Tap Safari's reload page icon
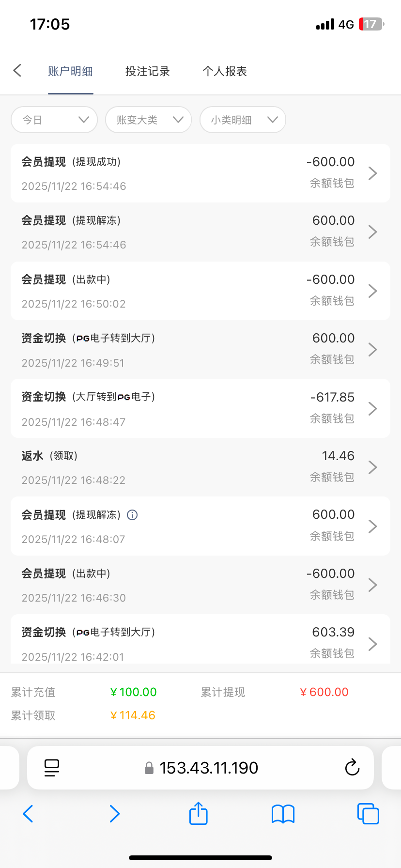Image resolution: width=401 pixels, height=868 pixels. pyautogui.click(x=352, y=768)
